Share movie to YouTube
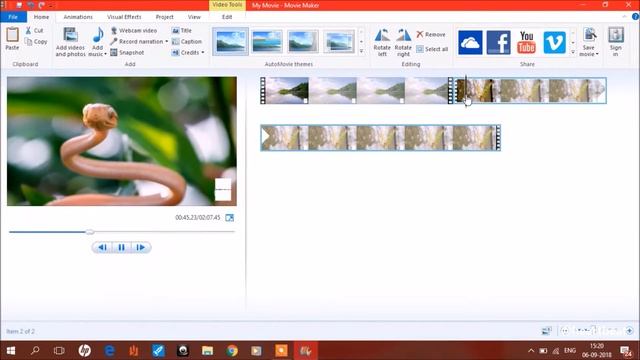Screen dimensions: 640x360 click(x=527, y=42)
